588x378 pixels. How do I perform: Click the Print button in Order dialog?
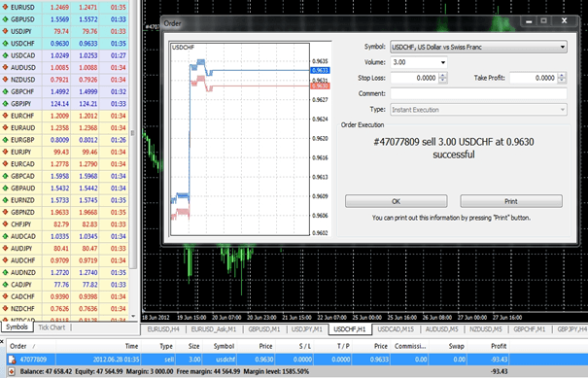tap(511, 201)
